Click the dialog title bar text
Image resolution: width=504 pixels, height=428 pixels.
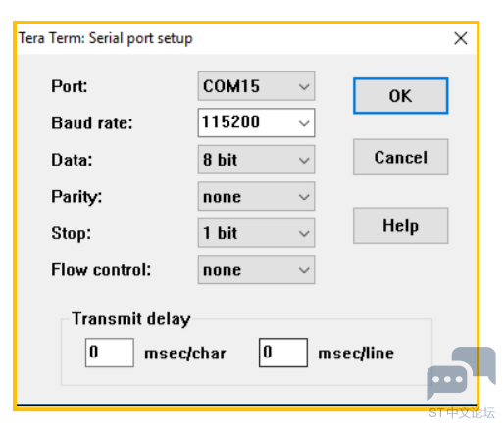coord(105,38)
